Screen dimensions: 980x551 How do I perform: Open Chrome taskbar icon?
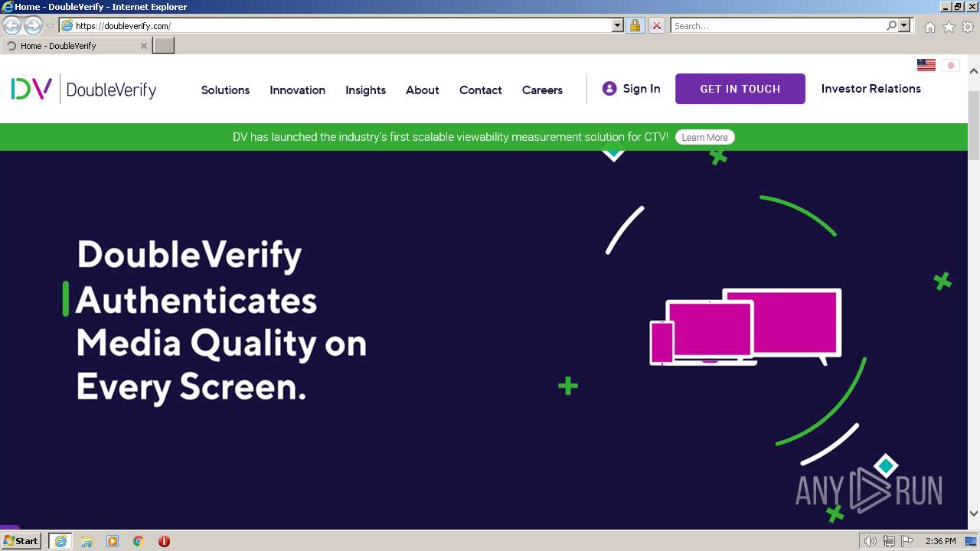click(139, 541)
